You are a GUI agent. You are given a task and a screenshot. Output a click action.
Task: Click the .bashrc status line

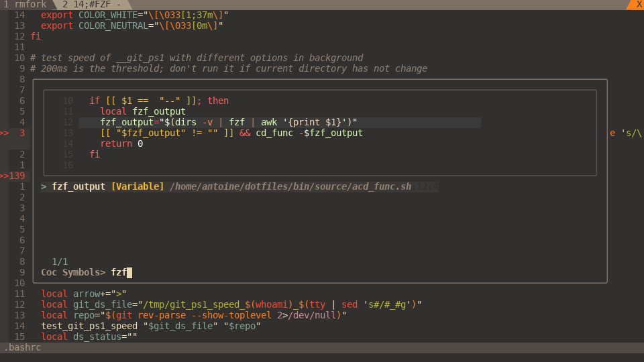tap(322, 348)
